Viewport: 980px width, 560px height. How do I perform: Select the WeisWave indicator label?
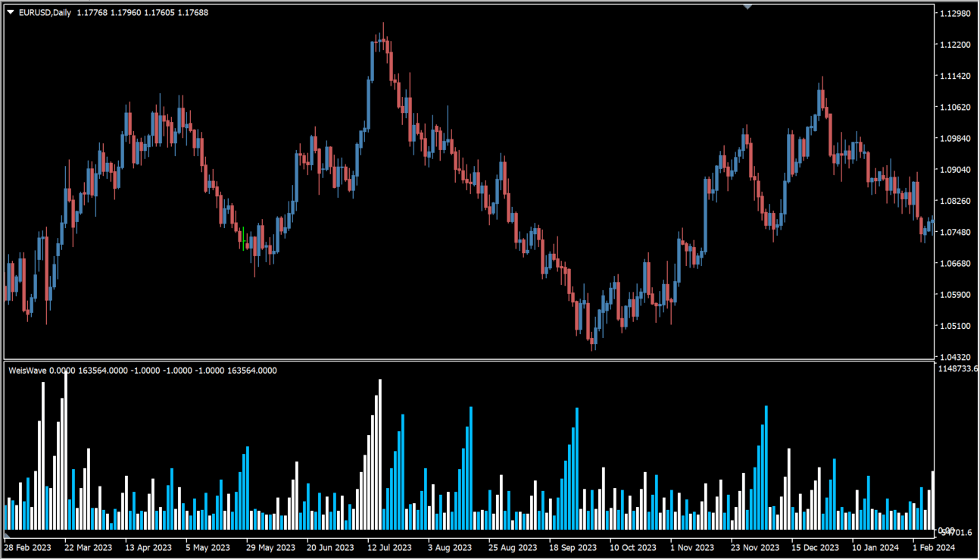point(27,371)
